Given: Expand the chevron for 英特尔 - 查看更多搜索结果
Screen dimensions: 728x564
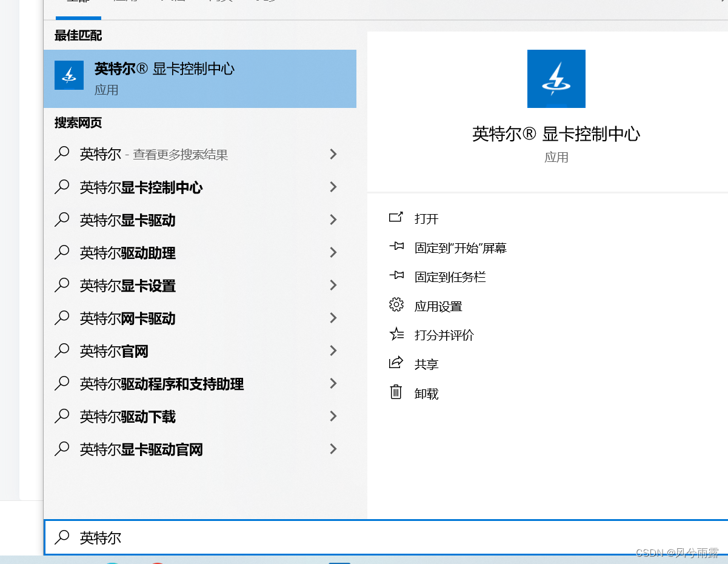Looking at the screenshot, I should [x=333, y=154].
